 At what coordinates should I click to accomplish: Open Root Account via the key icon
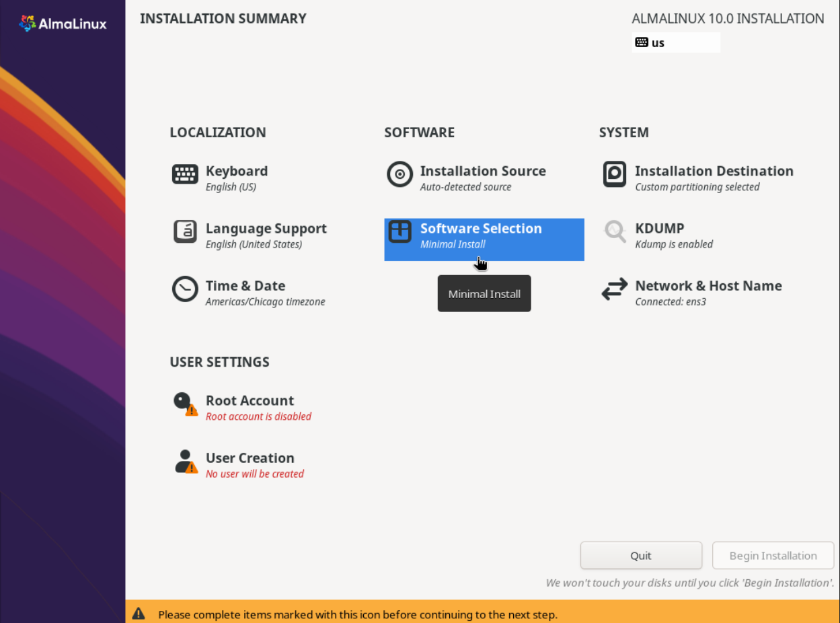pyautogui.click(x=185, y=404)
